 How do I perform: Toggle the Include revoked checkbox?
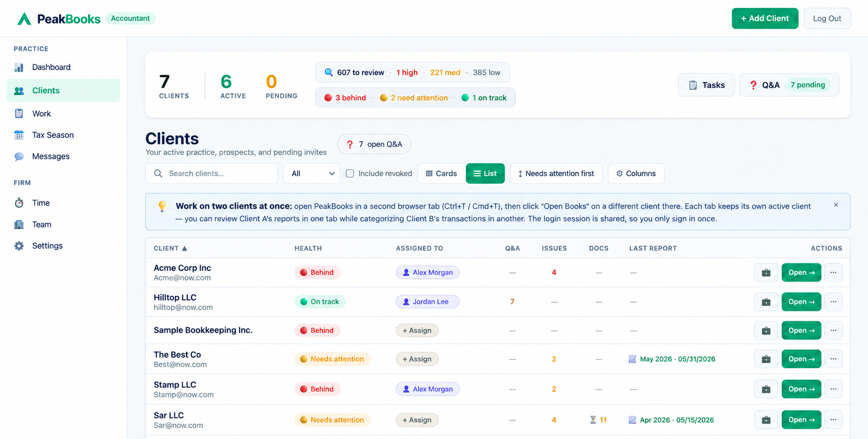[350, 174]
